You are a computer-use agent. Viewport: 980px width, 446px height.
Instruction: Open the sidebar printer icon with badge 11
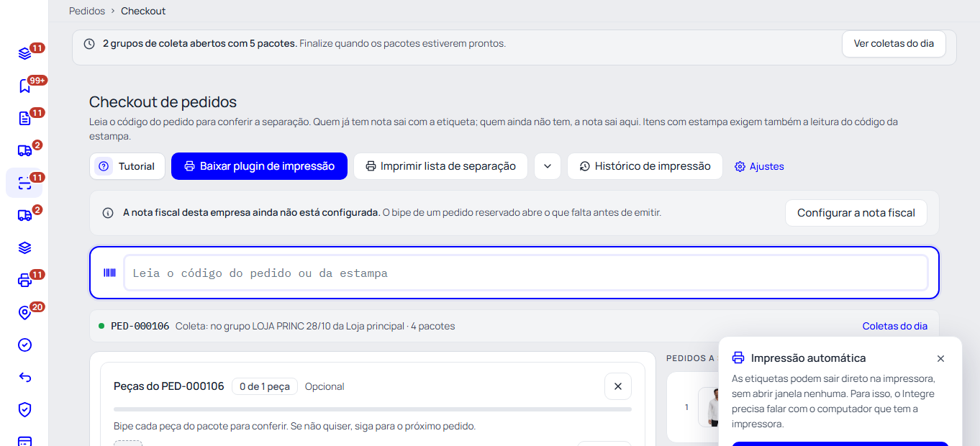pyautogui.click(x=24, y=280)
